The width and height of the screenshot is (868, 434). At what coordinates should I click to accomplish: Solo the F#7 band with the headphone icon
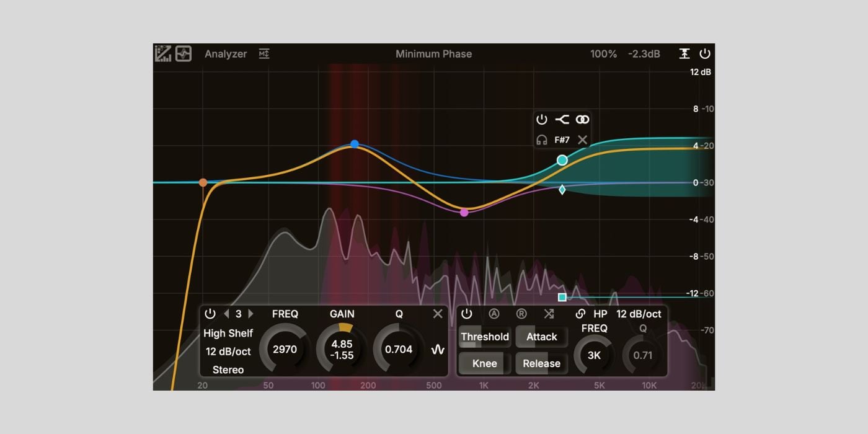pos(541,139)
